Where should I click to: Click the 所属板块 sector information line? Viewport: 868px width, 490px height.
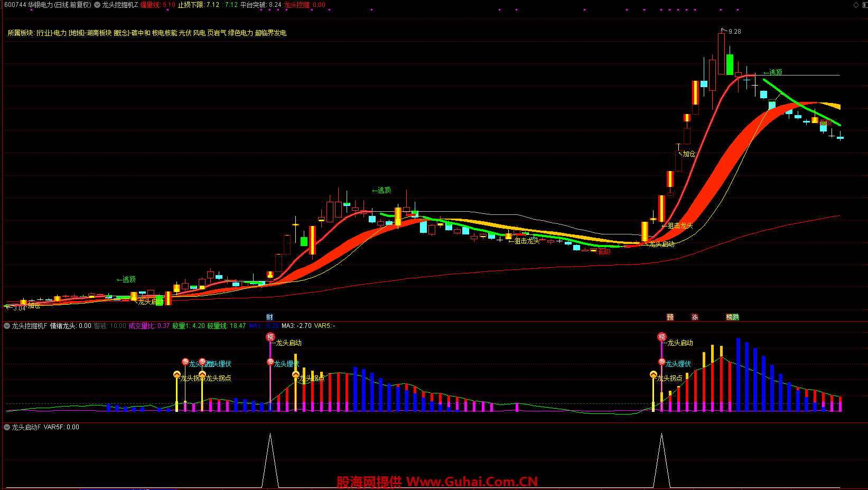[x=147, y=33]
